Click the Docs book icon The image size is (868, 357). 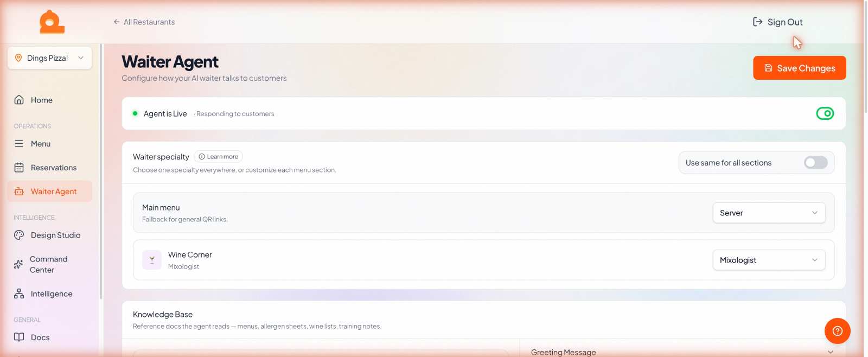click(x=19, y=337)
